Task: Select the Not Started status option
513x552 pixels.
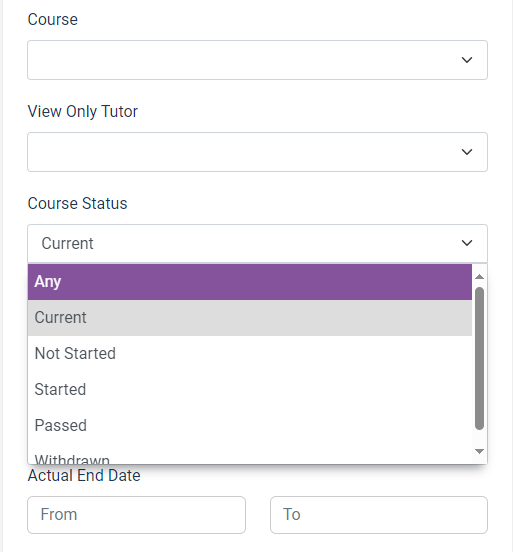Action: [x=250, y=353]
